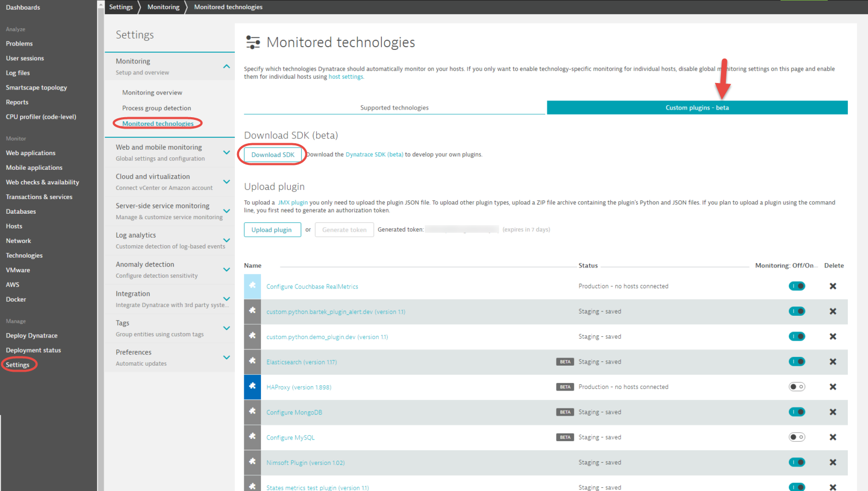The image size is (868, 491).
Task: Collapse the Monitoring settings section
Action: [226, 66]
